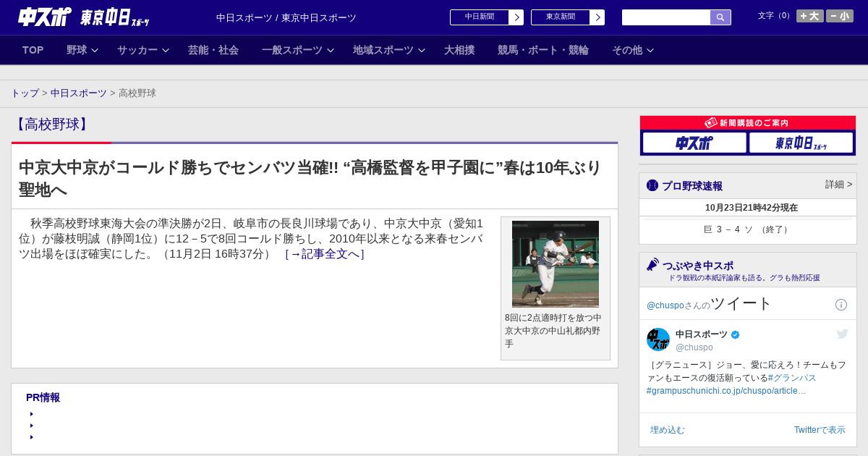Click 中スポ subscription banner button
Screen dimensions: 868x456
pyautogui.click(x=694, y=143)
